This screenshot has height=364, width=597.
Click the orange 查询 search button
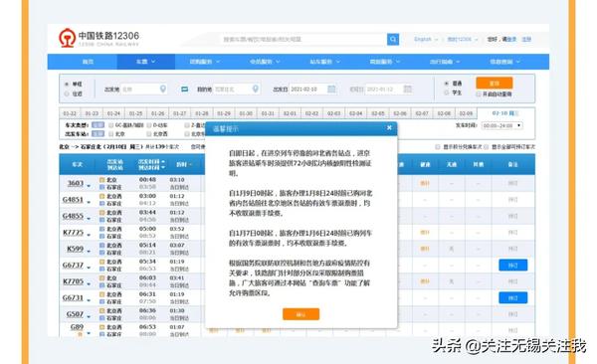(495, 83)
